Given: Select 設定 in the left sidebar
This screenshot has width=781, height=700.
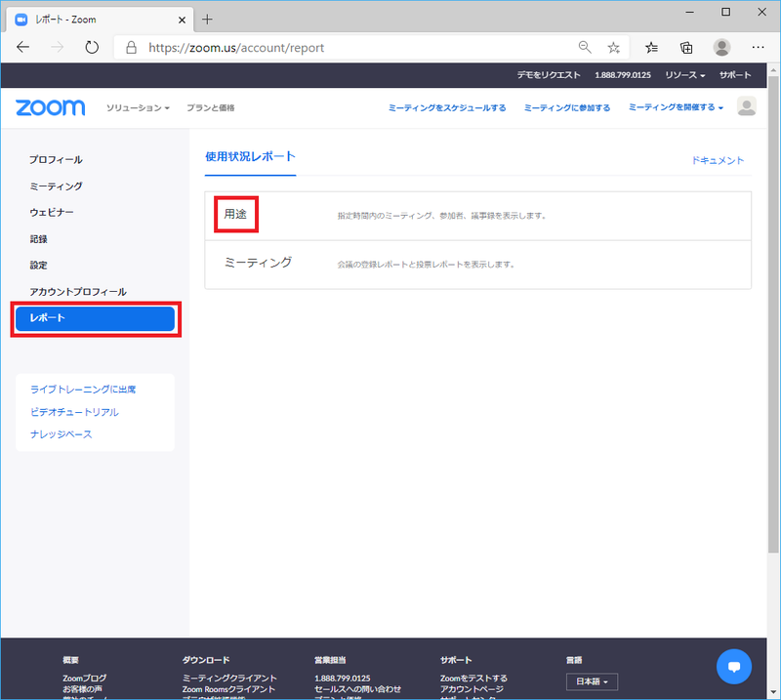Looking at the screenshot, I should 38,266.
